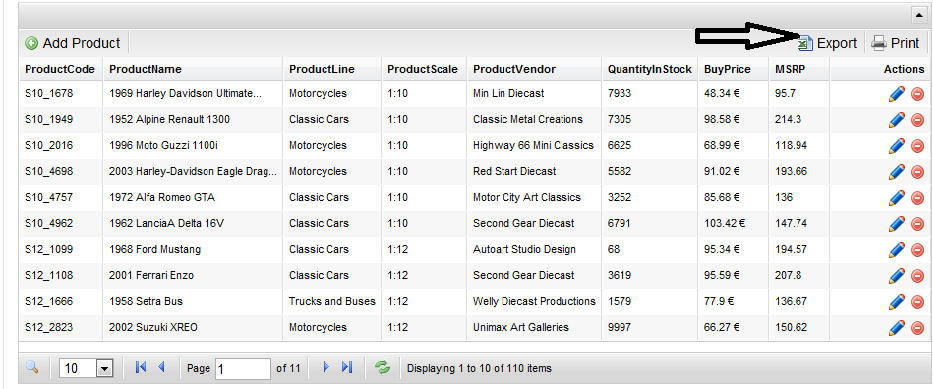The width and height of the screenshot is (933, 389).
Task: Click the Displaying 1 to 10 status text
Action: pos(479,368)
